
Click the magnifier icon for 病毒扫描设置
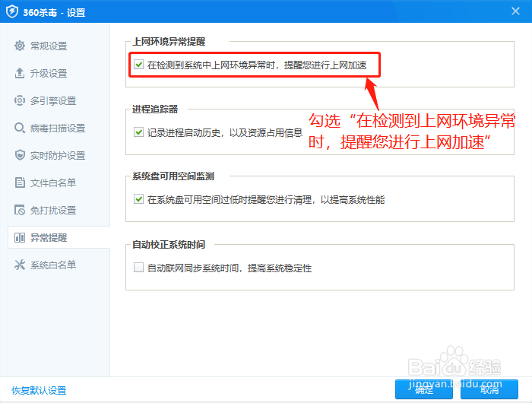[20, 128]
